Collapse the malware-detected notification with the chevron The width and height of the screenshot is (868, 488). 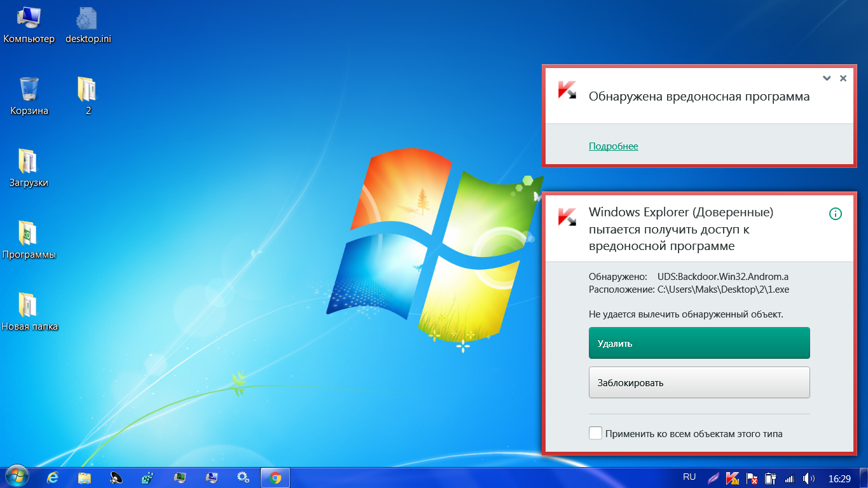point(827,78)
